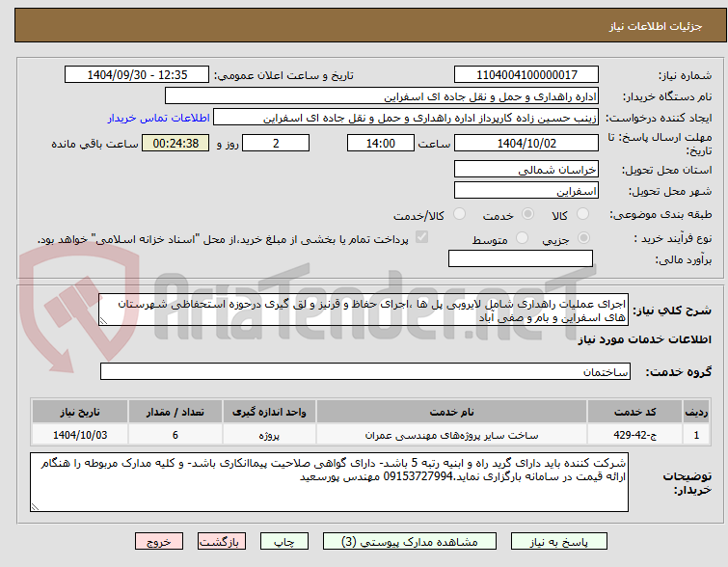Toggle the اسناد خزانه اسلامی payment checkbox

pos(421,237)
